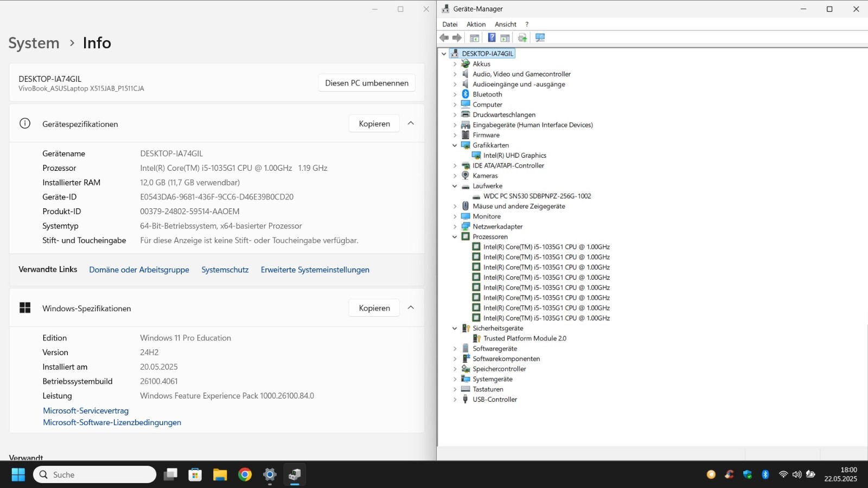
Task: Open Domäne oder Arbeitsgruppe link
Action: tap(139, 270)
